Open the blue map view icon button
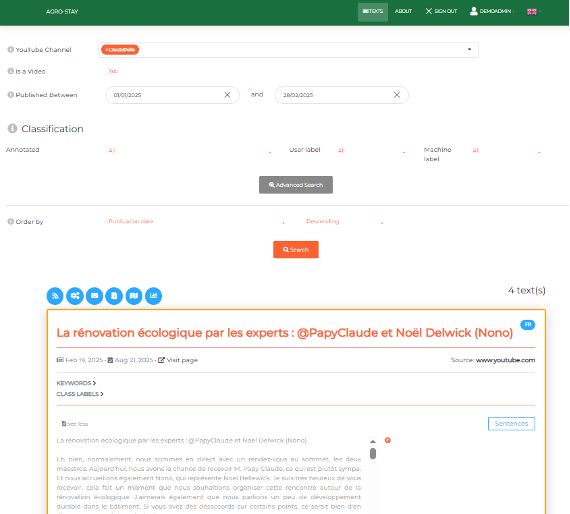 click(x=134, y=296)
